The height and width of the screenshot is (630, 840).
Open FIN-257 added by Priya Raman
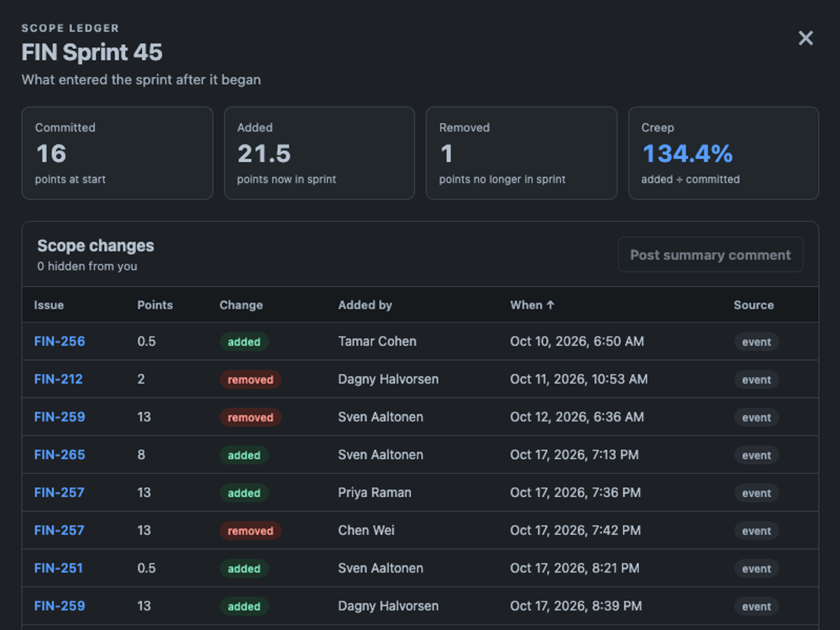coord(59,493)
